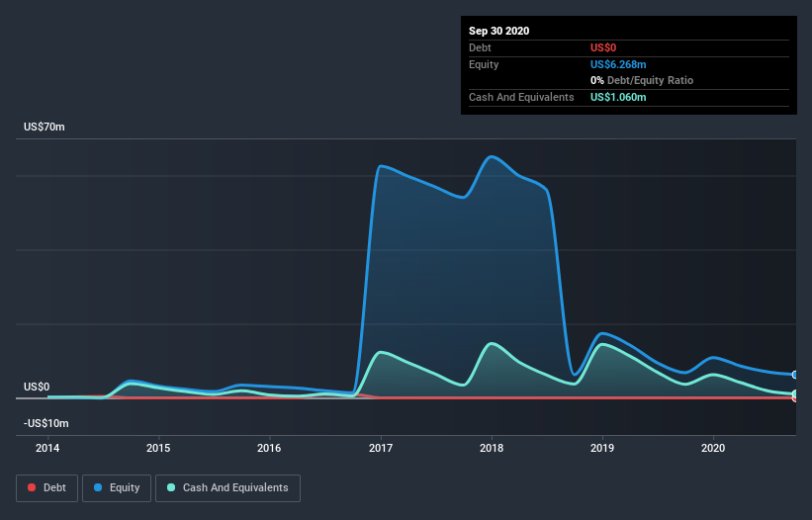Click the red Debt legend dot
812x520 pixels.
point(32,487)
